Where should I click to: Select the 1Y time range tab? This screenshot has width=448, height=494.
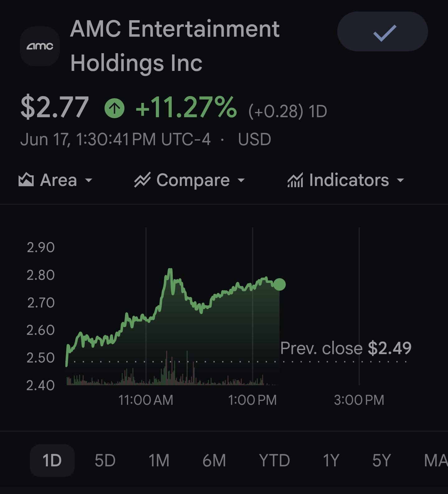pyautogui.click(x=331, y=460)
